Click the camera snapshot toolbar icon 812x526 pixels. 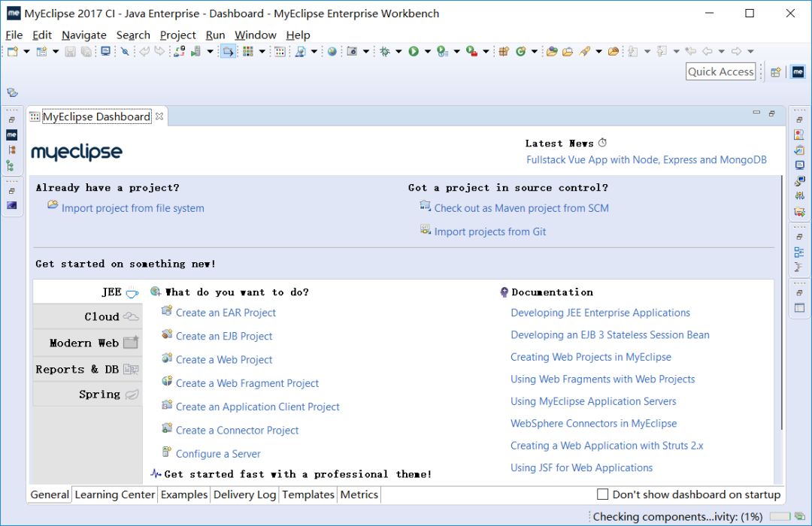352,51
